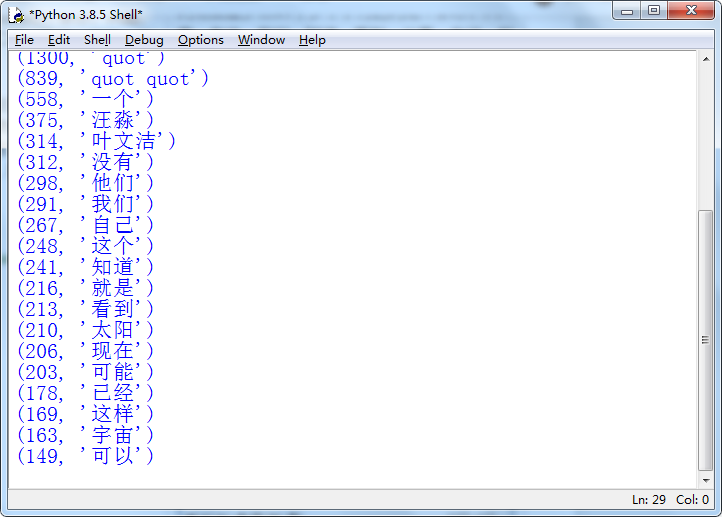
Task: Click the output line (178, '已经')
Action: pyautogui.click(x=85, y=394)
